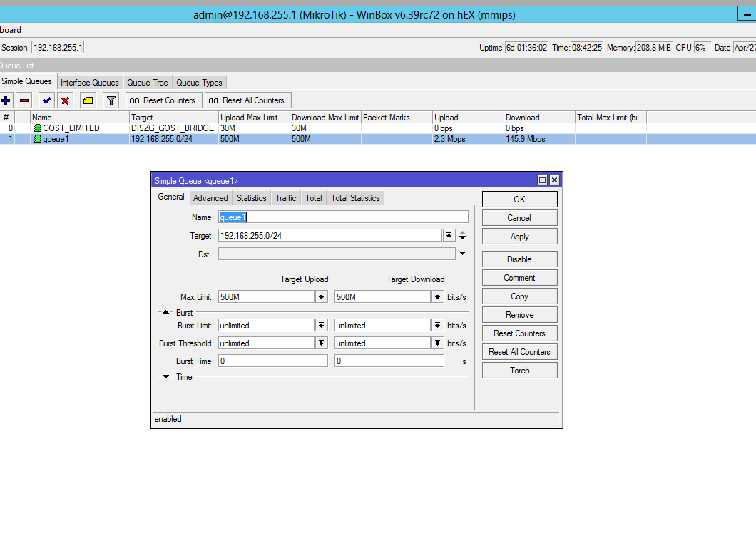Screen dimensions: 756x533
Task: Minimize the WinBox window
Action: pos(747,14)
